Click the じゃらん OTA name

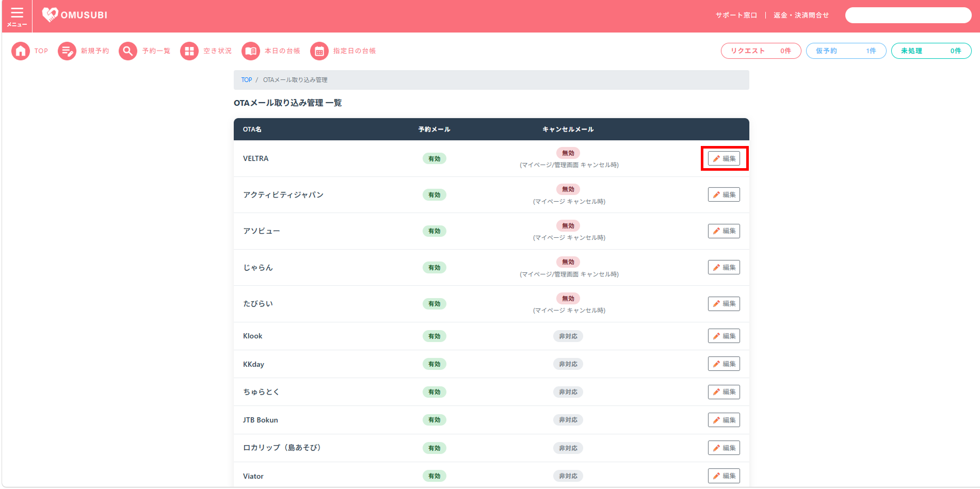coord(258,267)
